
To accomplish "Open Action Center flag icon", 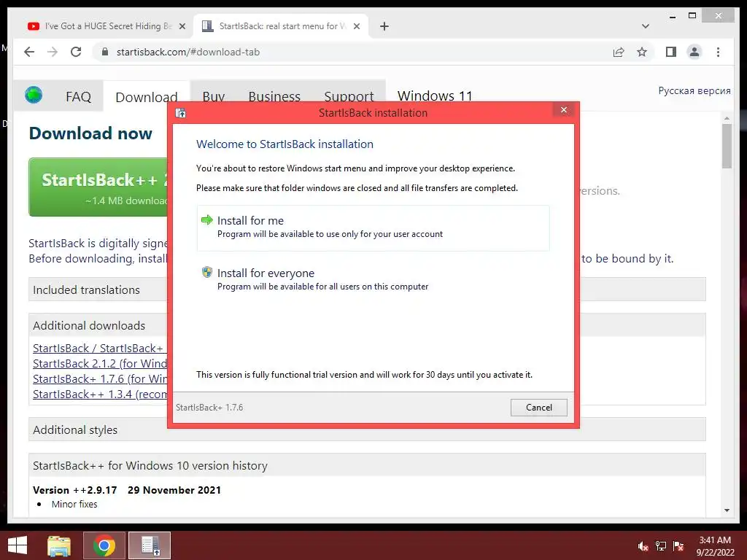I will [678, 545].
